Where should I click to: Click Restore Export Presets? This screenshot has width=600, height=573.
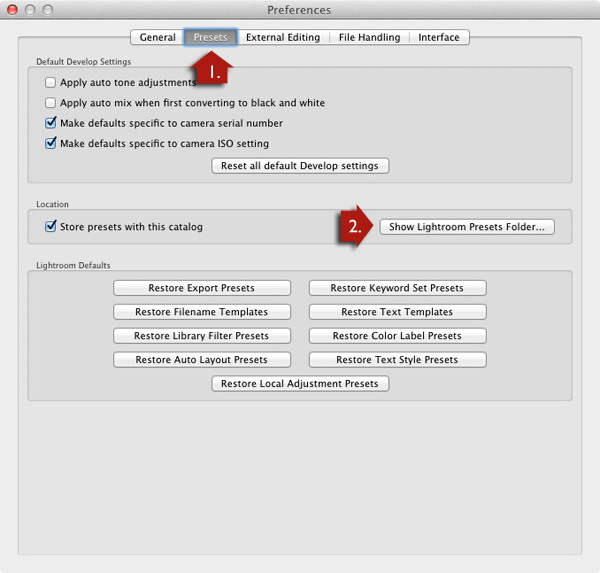click(x=202, y=288)
